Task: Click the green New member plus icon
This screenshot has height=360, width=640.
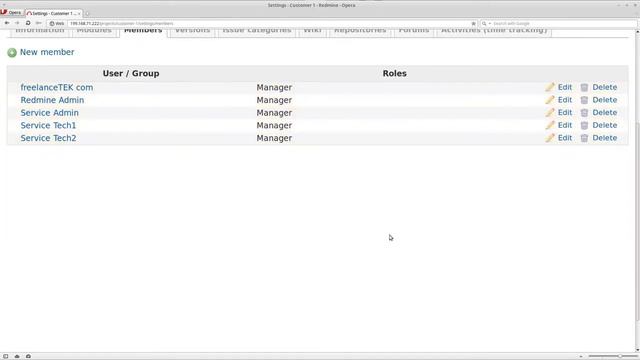Action: point(12,52)
